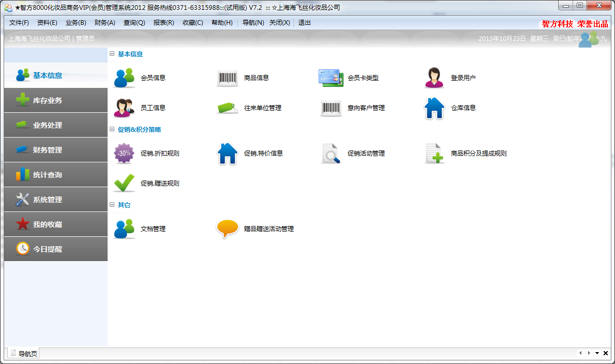Open 员工信息 staff icon
The height and width of the screenshot is (364, 615).
pyautogui.click(x=124, y=108)
